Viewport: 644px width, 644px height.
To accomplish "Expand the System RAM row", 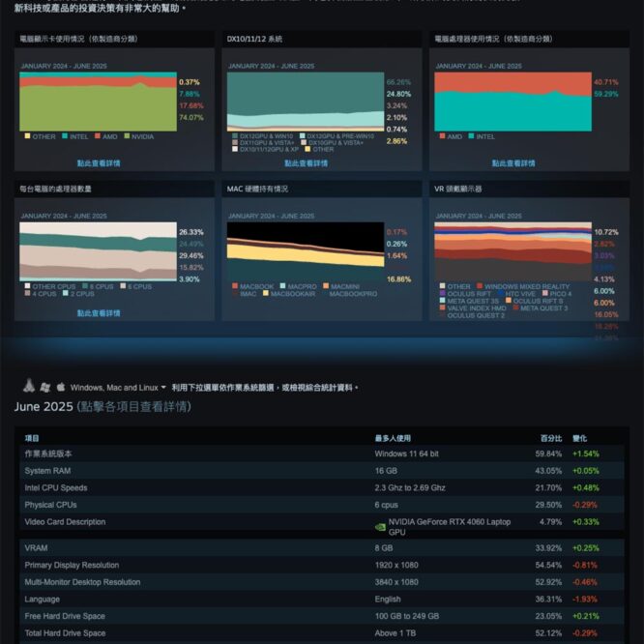I will [47, 471].
